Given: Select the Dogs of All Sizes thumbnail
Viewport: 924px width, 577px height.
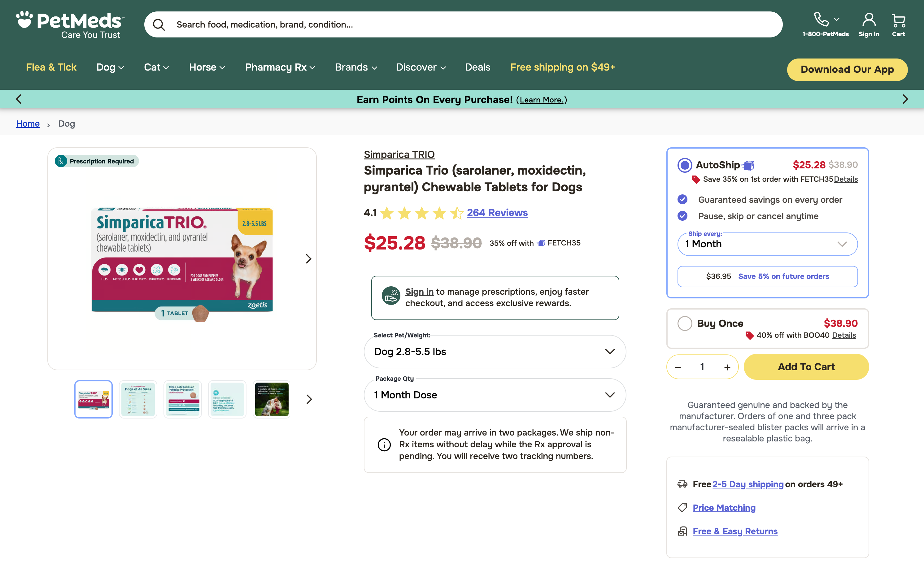Looking at the screenshot, I should pyautogui.click(x=138, y=399).
